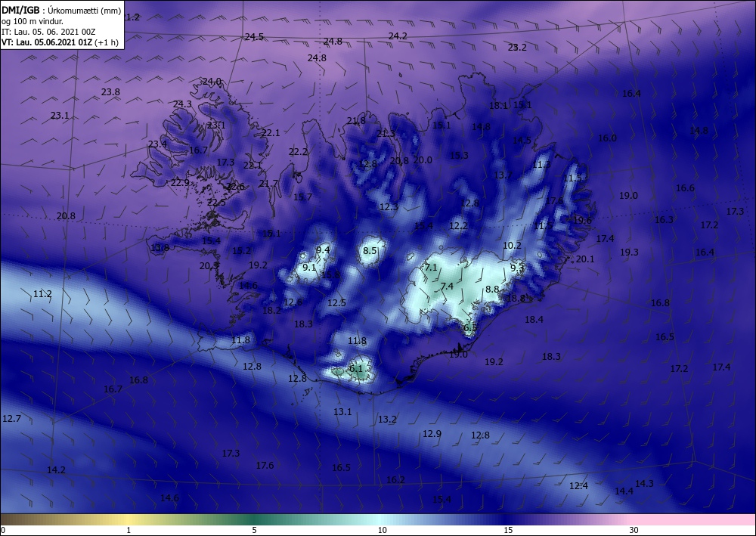Screen dimensions: 756x536
Task: Click the 'og 100 m vindur.' line
Action: point(33,21)
